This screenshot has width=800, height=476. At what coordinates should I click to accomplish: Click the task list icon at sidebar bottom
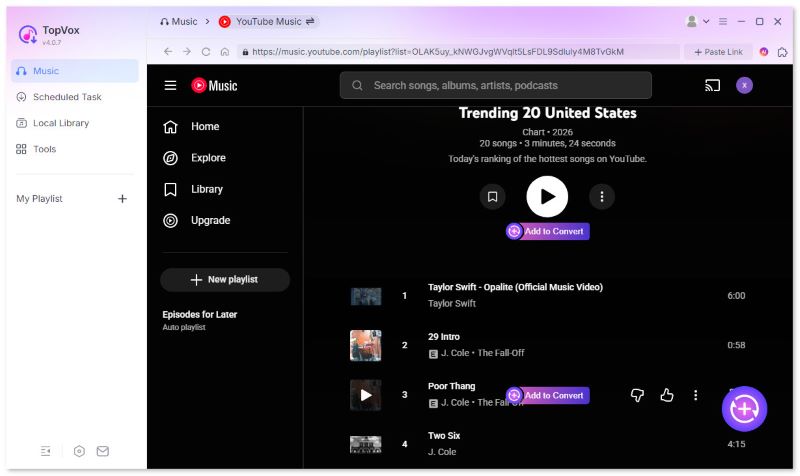(x=45, y=451)
